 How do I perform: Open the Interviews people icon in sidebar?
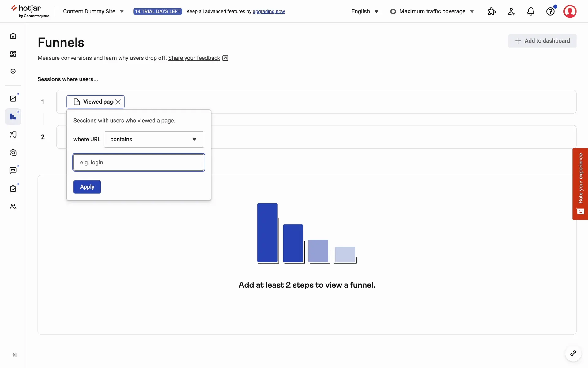pos(13,207)
